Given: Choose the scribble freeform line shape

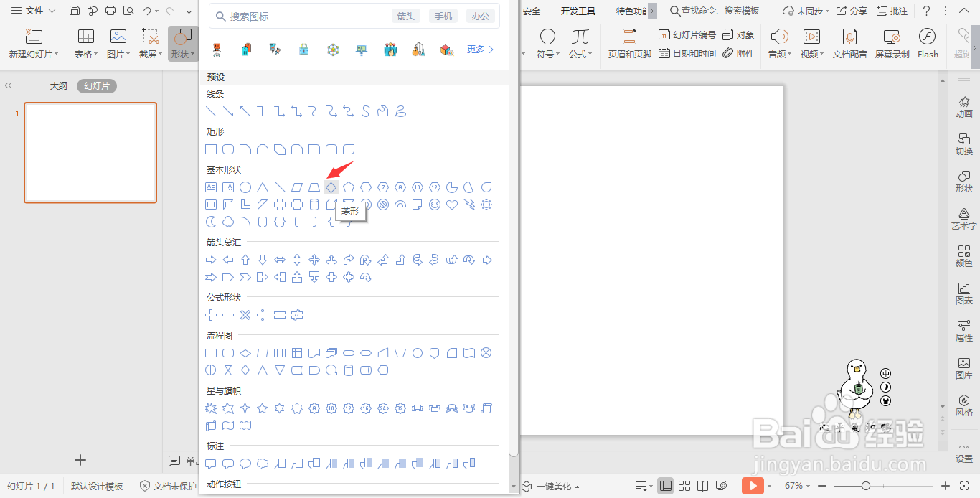Looking at the screenshot, I should (x=400, y=111).
